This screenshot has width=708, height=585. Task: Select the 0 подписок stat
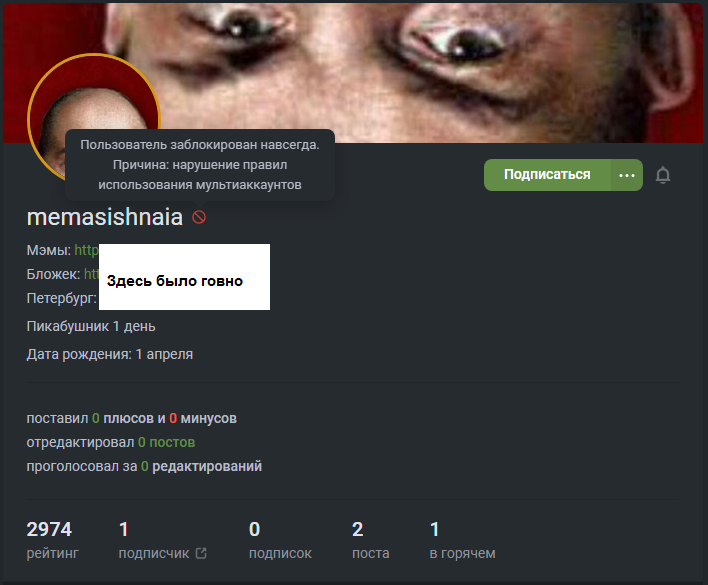click(x=280, y=540)
